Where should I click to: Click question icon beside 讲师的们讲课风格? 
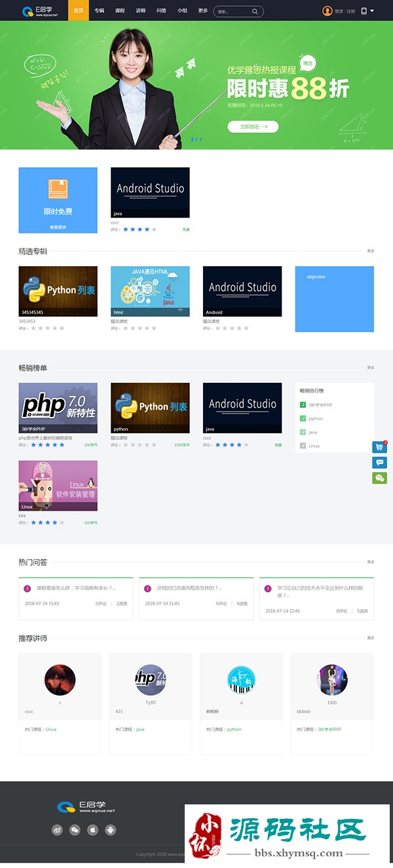(x=147, y=588)
